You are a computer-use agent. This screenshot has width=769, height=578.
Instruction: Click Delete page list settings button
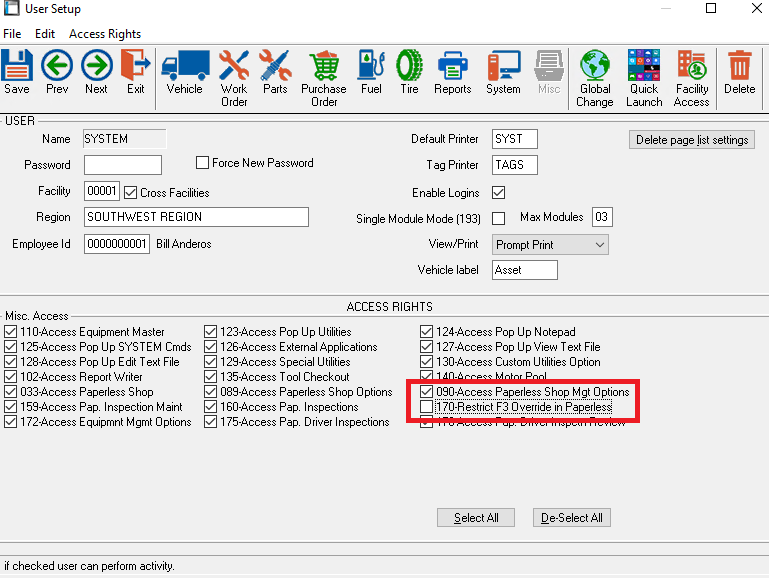coord(692,140)
